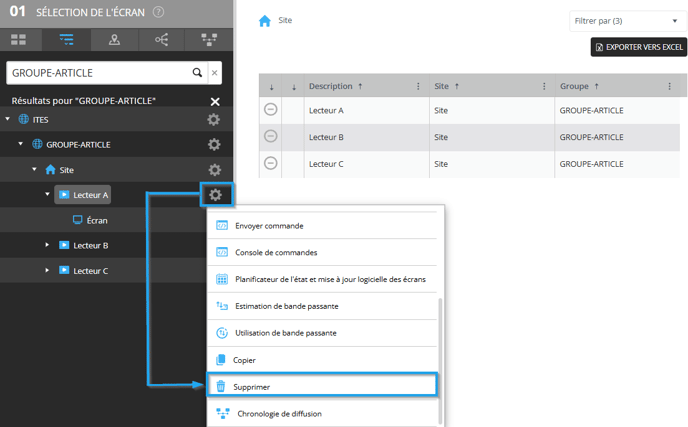The width and height of the screenshot is (688, 427).
Task: Select Lecteur A in the tree
Action: point(82,195)
